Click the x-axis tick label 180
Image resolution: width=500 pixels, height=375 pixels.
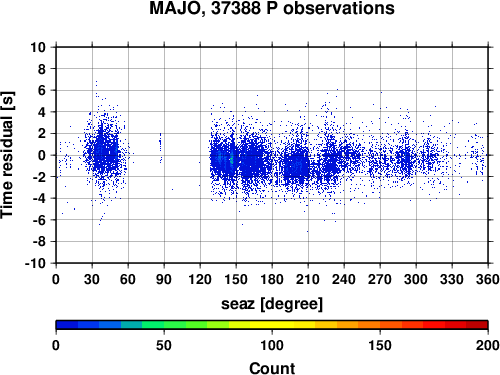pos(272,279)
